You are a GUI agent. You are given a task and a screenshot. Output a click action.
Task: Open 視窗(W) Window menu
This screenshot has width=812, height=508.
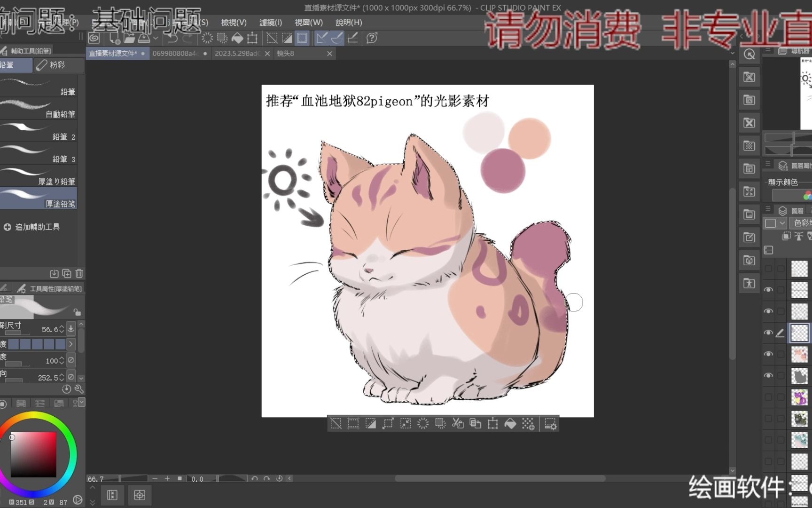click(309, 22)
